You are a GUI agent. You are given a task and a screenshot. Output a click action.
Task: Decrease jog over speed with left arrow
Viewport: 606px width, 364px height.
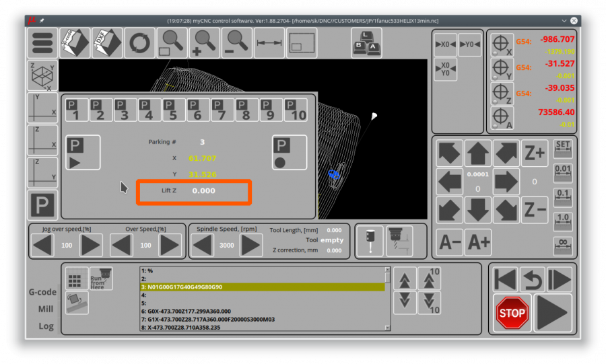(42, 245)
